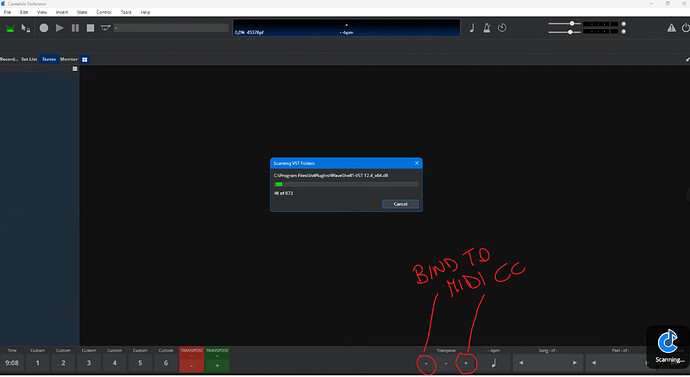Click the red TRANSPOSE minus button
The height and width of the screenshot is (377, 690).
[191, 360]
